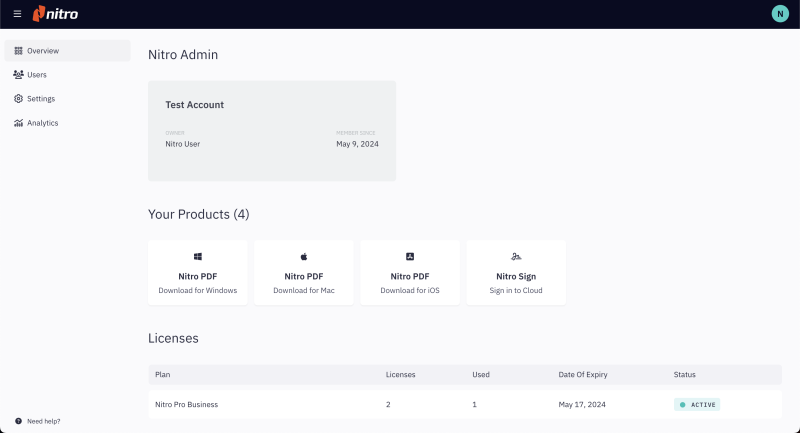800x433 pixels.
Task: Click the Analytics chart icon
Action: pyautogui.click(x=18, y=123)
